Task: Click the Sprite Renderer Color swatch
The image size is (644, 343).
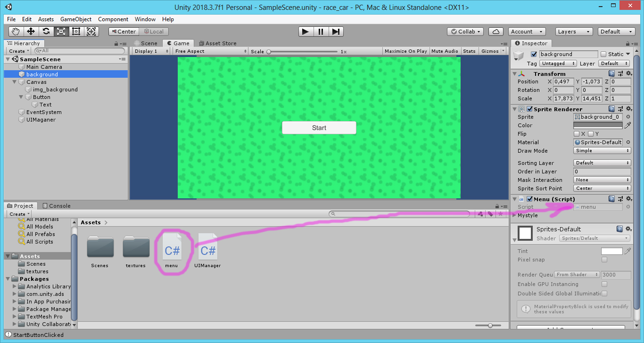Action: [x=598, y=125]
